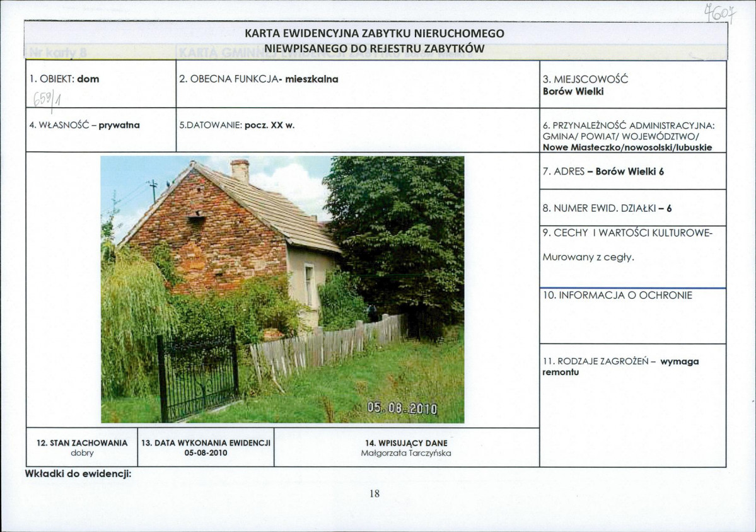Select '2. OBECNA FUNKCJA- mieszkalna' text
This screenshot has width=756, height=532.
[259, 79]
